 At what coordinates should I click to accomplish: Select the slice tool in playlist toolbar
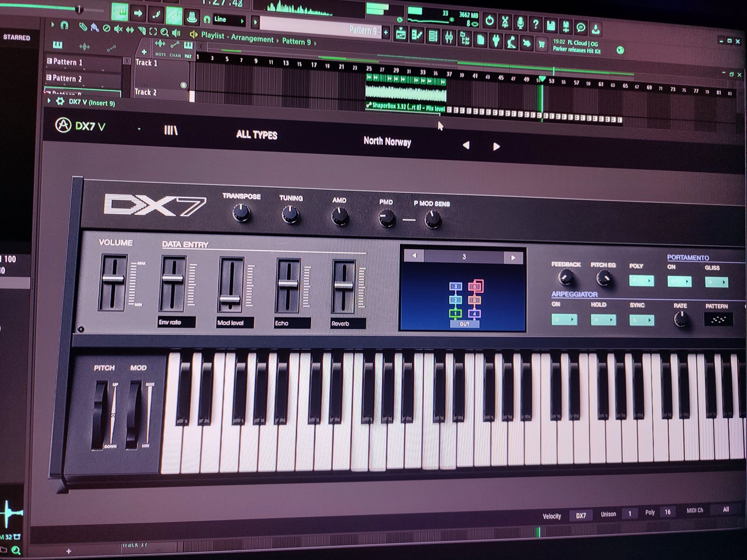click(x=142, y=31)
